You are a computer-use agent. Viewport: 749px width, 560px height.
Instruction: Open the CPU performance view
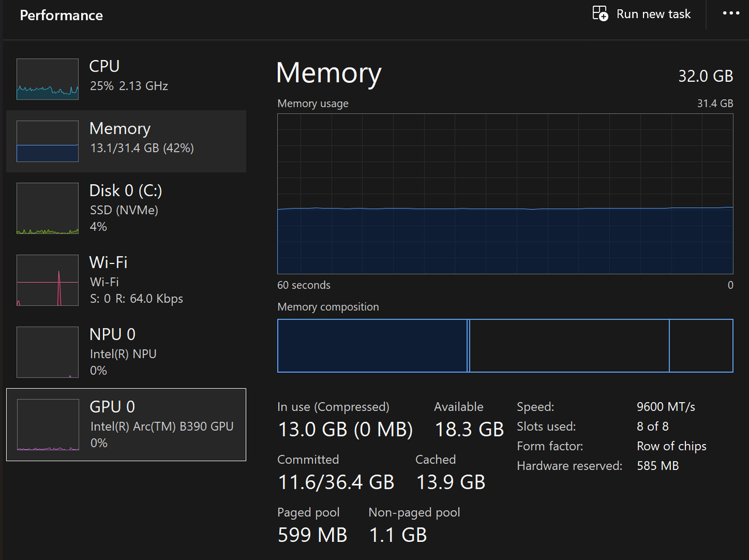click(x=126, y=79)
